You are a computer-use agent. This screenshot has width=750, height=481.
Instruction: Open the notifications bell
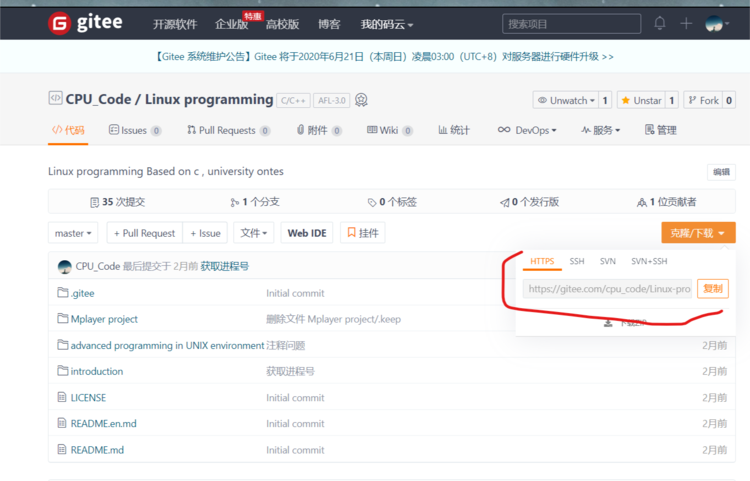coord(660,23)
